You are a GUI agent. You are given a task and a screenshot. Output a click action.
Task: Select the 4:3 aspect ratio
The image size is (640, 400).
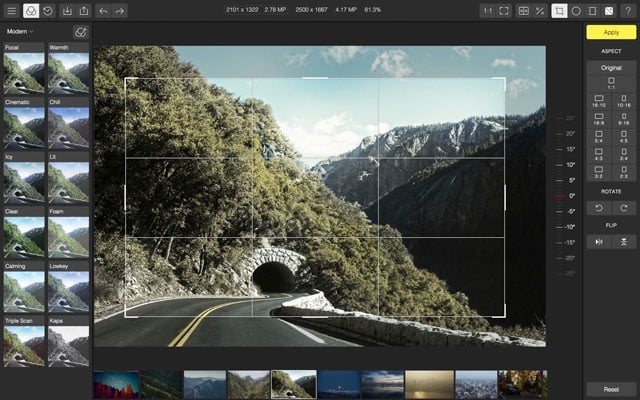[599, 154]
